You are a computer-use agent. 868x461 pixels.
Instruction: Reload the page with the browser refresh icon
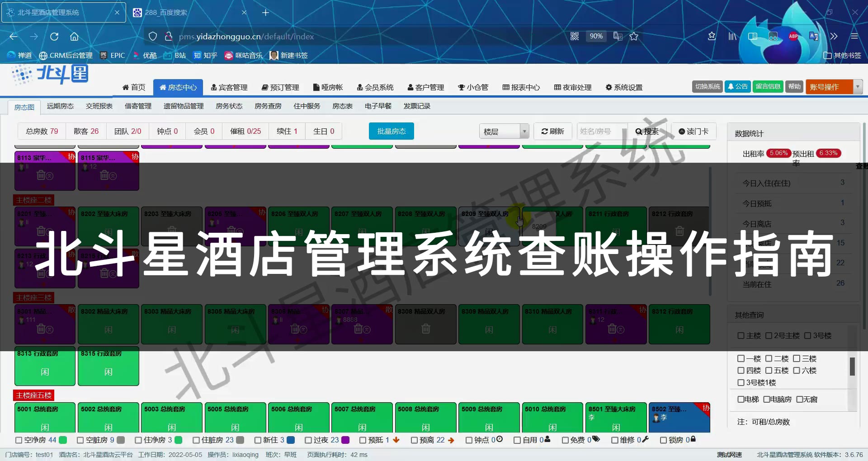point(54,37)
